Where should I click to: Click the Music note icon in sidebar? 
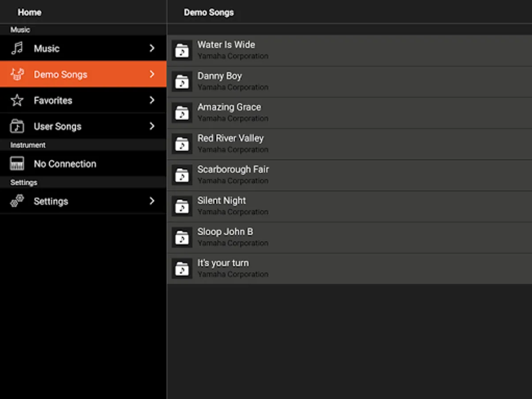(17, 48)
